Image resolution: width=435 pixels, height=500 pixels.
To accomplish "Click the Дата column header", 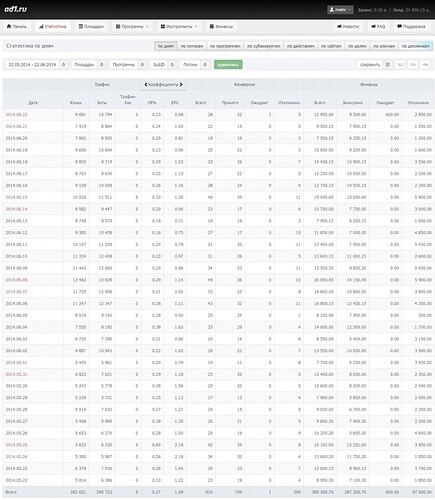I will click(x=33, y=103).
